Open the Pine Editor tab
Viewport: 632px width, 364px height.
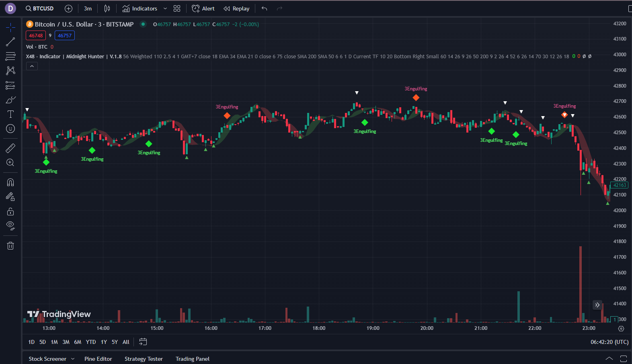pos(98,359)
